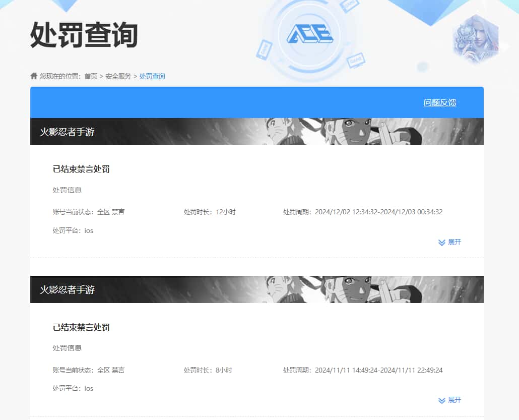Expand the 2024/12/02 punishment record with 展开
Screen dimensions: 519x420
point(449,242)
